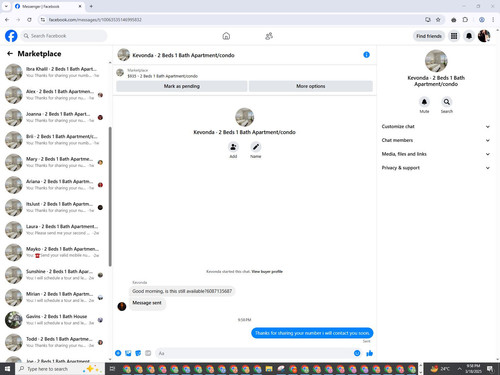Bookmark this page with star icon
The height and width of the screenshot is (375, 500).
438,20
